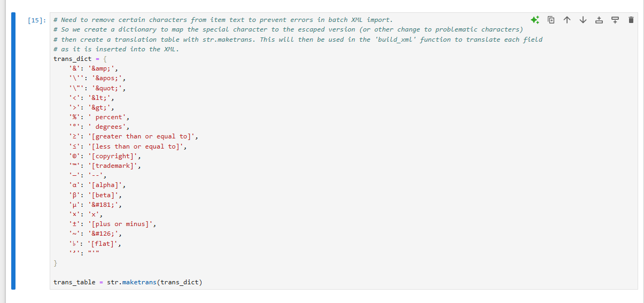
Task: Click the green AI sparkle icon
Action: (x=535, y=20)
